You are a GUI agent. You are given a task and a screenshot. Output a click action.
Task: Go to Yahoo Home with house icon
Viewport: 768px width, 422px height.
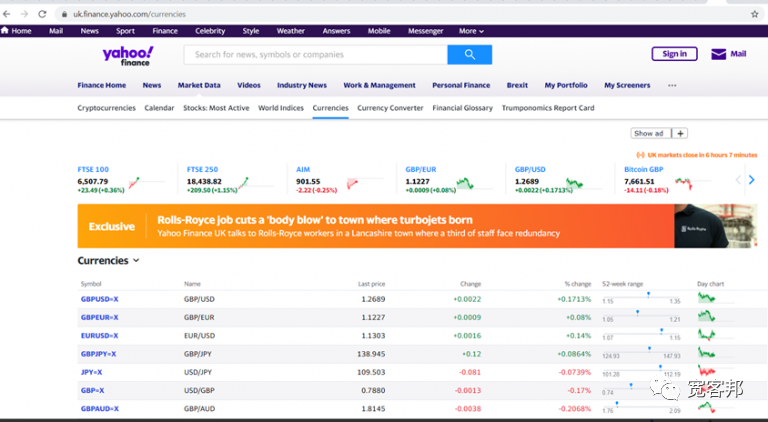(5, 31)
